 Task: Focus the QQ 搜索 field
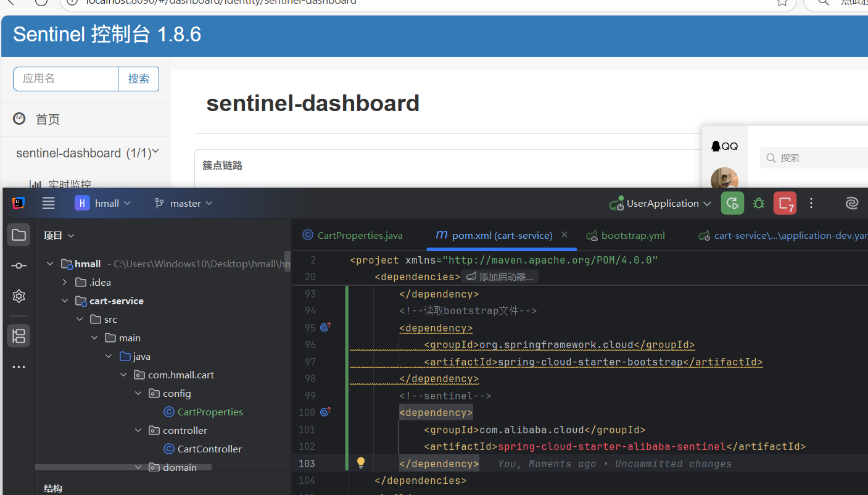[814, 157]
